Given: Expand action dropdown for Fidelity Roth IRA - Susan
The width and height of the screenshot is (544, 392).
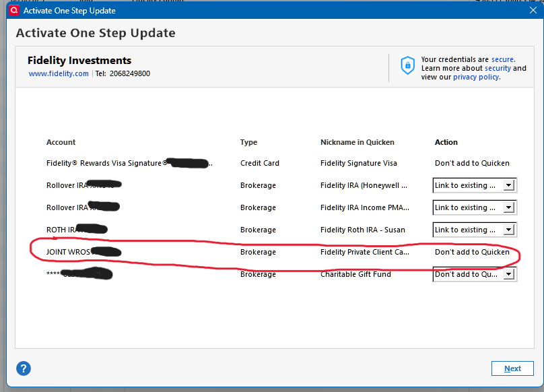Looking at the screenshot, I should [x=508, y=230].
